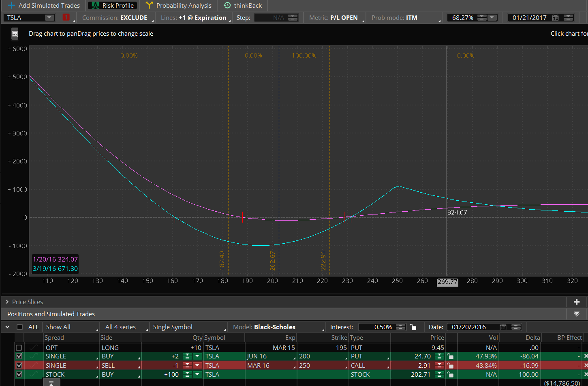This screenshot has height=386, width=588.
Task: Collapse Positions and Simulated Trades with double chevron
Action: (x=577, y=314)
